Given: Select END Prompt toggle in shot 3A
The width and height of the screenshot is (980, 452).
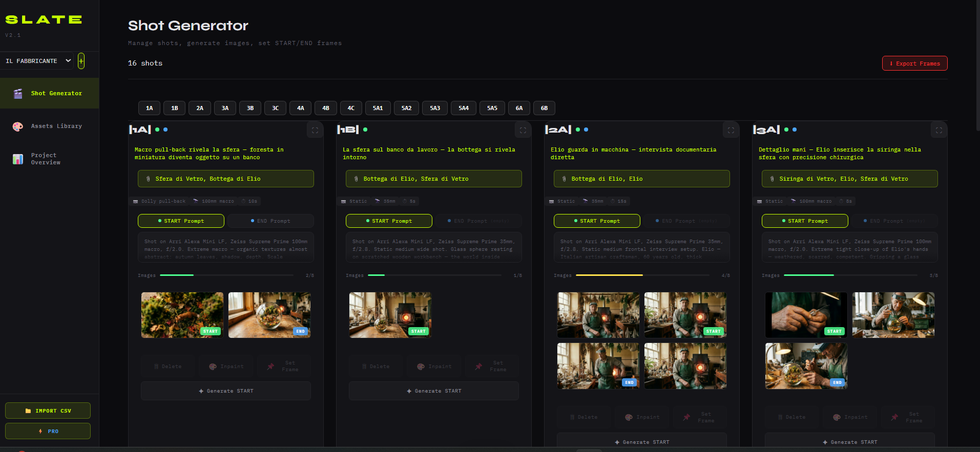Looking at the screenshot, I should point(894,221).
